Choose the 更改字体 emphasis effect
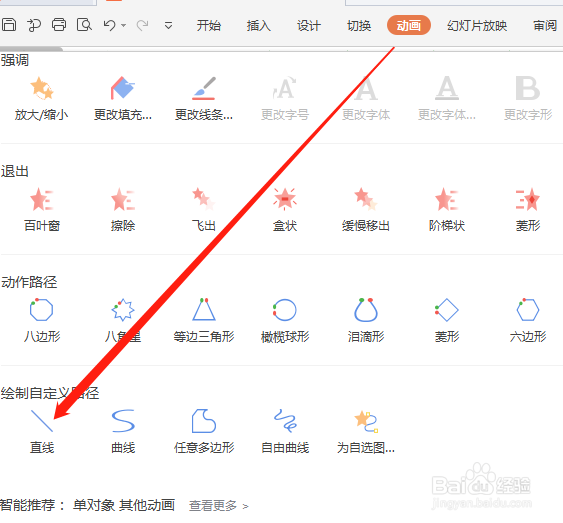Screen dimensions: 563x523 [366, 98]
